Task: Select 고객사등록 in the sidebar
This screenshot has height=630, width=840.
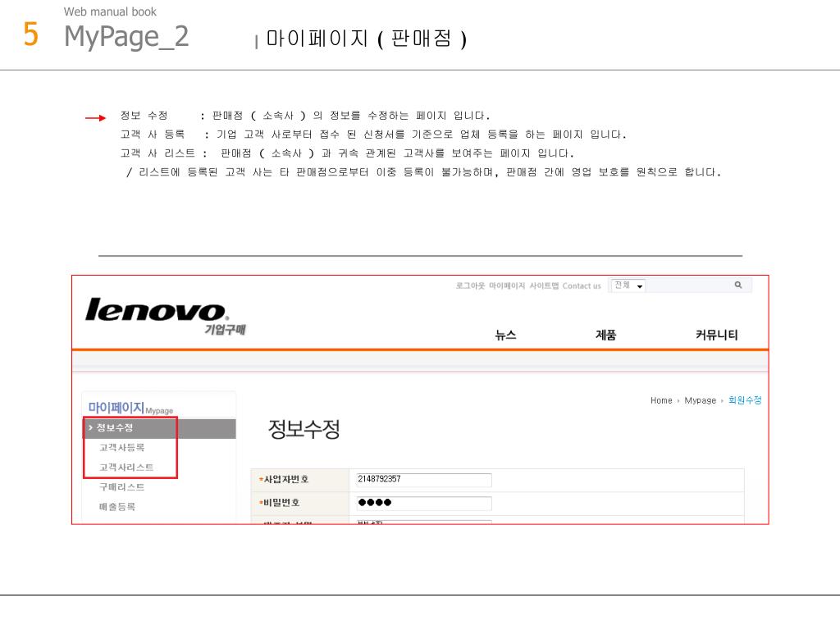Action: [121, 447]
